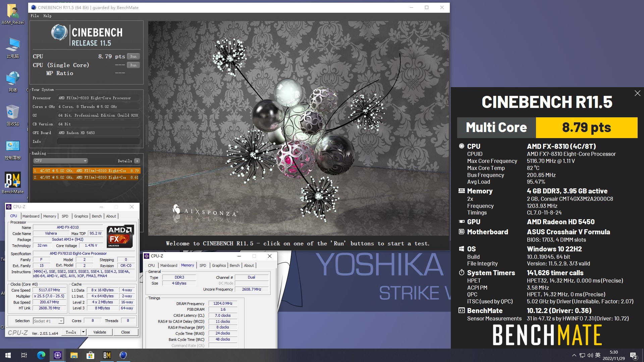Open the Socket #1 selection dropdown
Screen dimensions: 644x362
pyautogui.click(x=48, y=321)
